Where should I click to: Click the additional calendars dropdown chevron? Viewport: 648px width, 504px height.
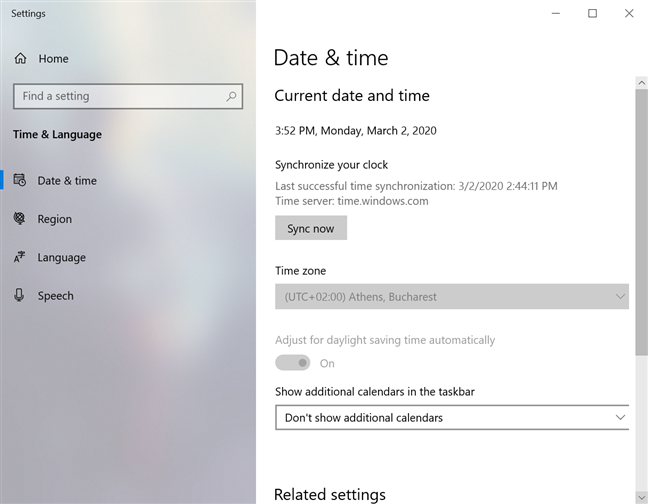(620, 417)
